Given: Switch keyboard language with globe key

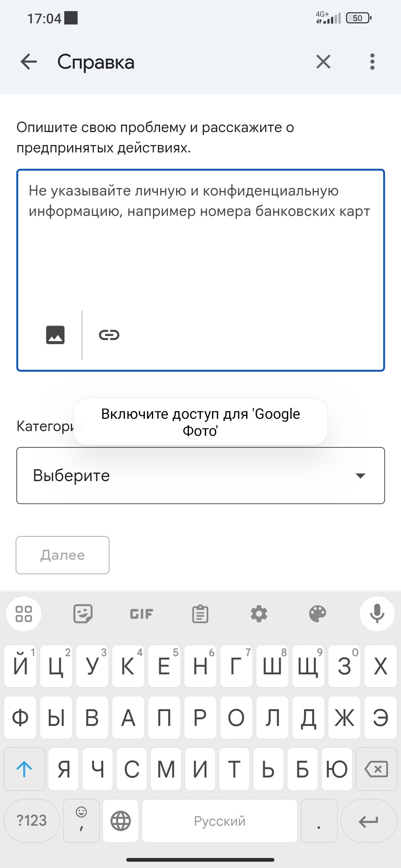Looking at the screenshot, I should click(121, 821).
